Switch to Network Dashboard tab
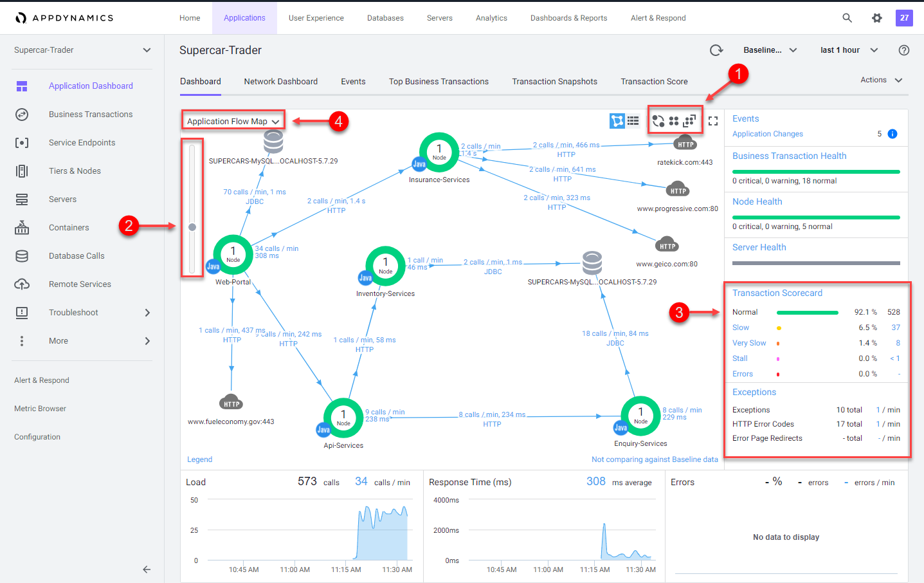The image size is (924, 583). pyautogui.click(x=281, y=81)
